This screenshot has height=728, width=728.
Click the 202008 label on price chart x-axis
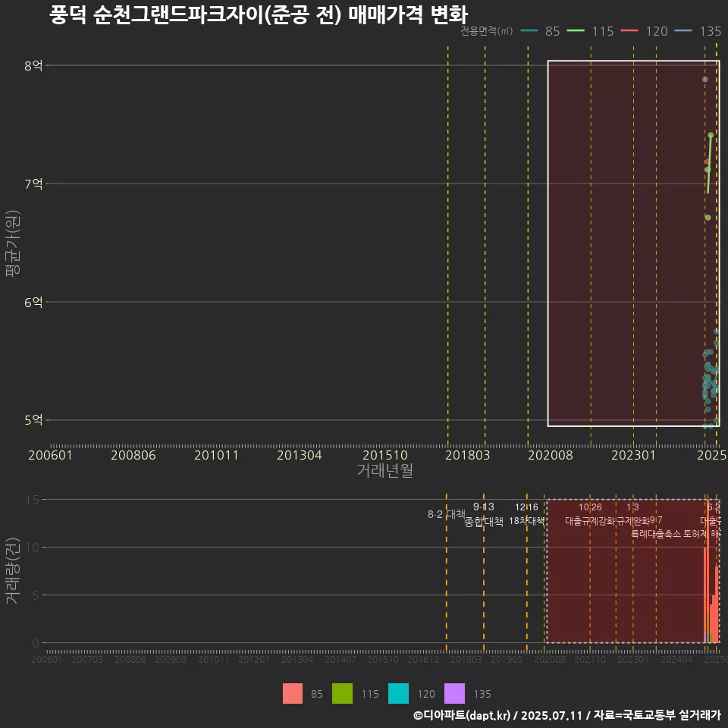point(551,455)
